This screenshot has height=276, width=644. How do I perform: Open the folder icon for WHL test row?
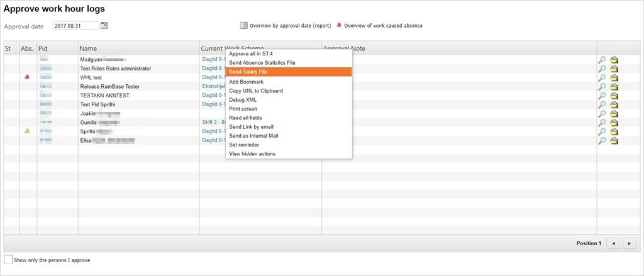point(614,77)
